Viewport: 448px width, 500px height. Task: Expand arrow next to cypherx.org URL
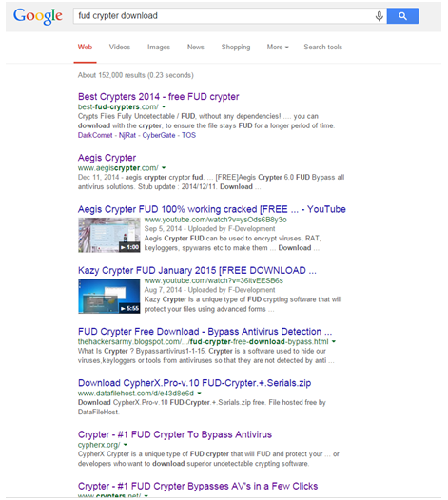126,445
